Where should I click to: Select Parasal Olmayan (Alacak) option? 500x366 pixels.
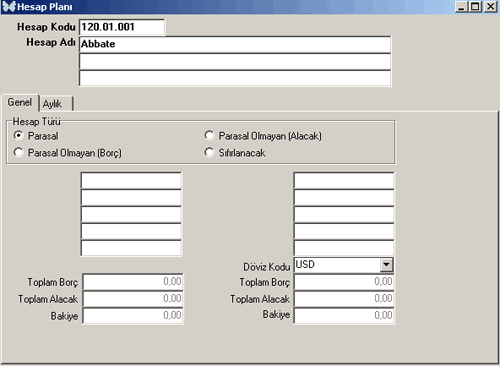[x=209, y=135]
